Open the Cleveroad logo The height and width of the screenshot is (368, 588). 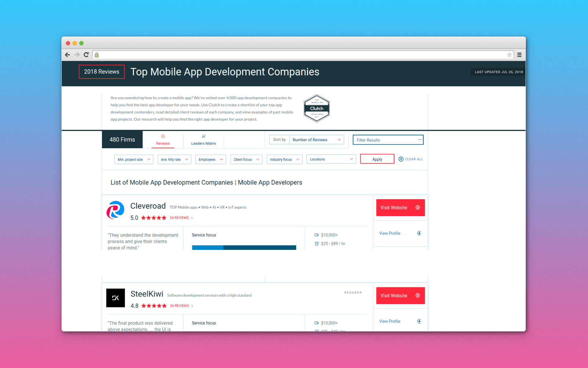115,210
